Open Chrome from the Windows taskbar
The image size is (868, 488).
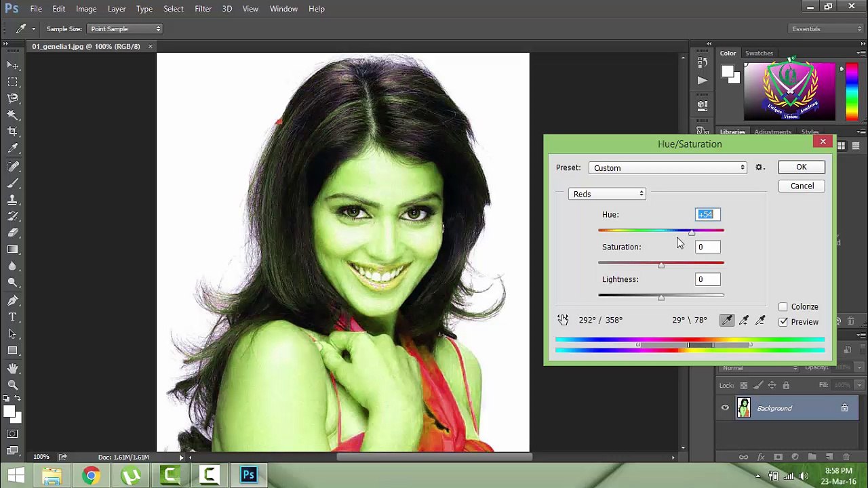(x=91, y=475)
